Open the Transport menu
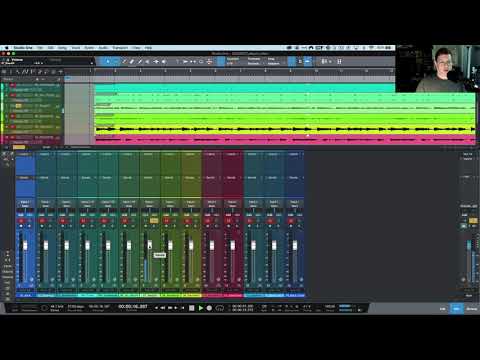Screen dimensions: 480x360 point(120,48)
